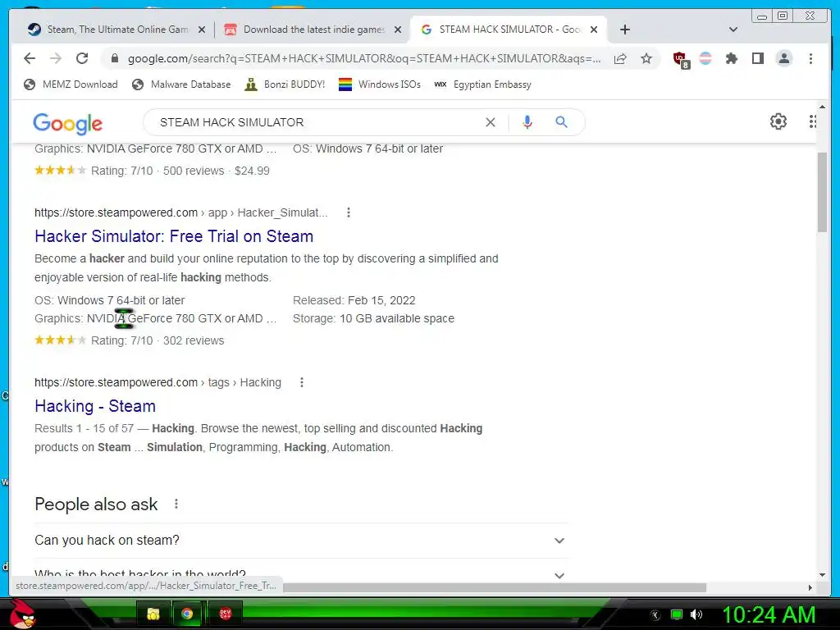Click the 10:24 AM clock
This screenshot has width=840, height=630.
pos(769,614)
